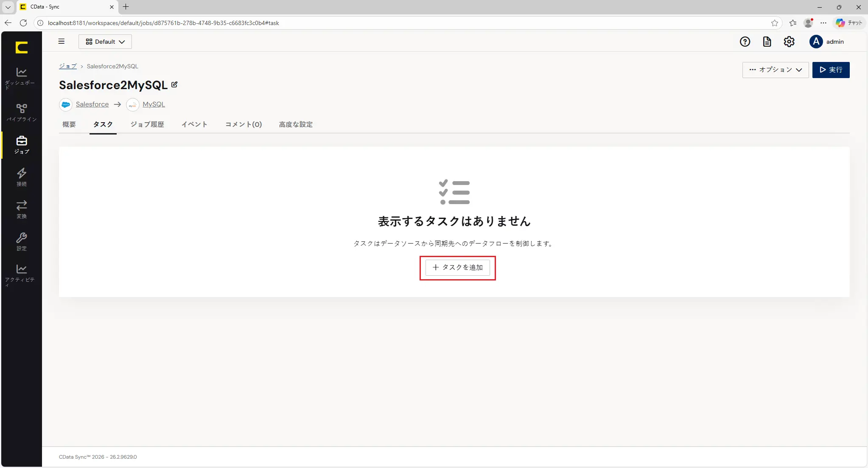Open the Copilot chat button

[849, 23]
